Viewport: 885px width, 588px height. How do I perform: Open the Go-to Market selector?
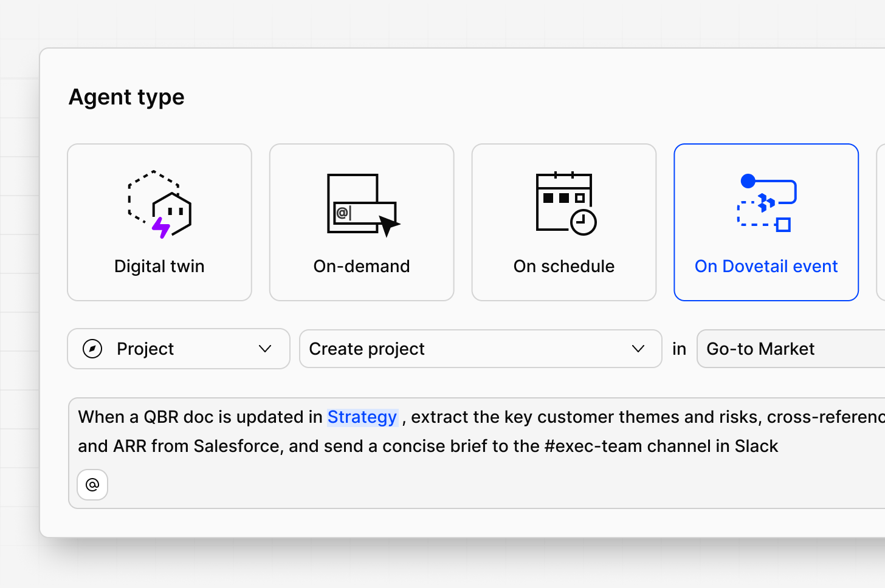coord(791,349)
